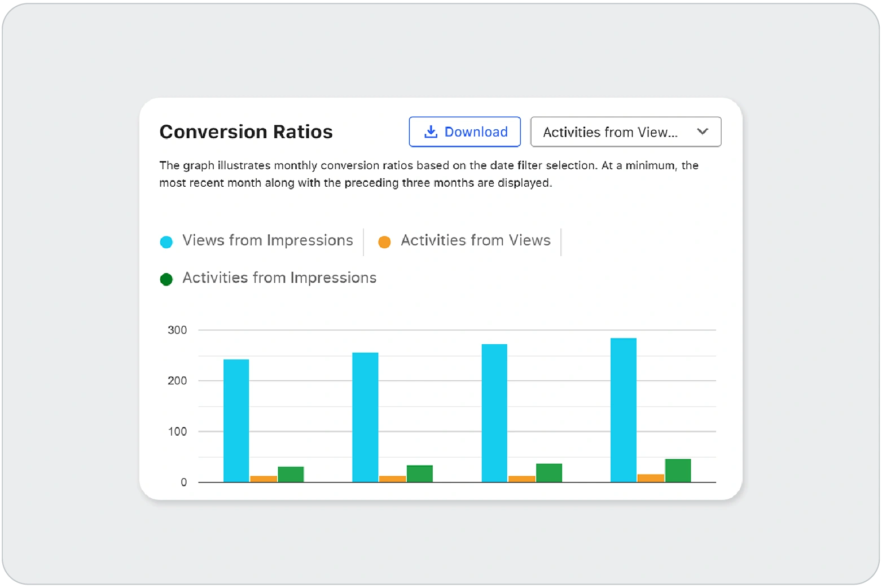This screenshot has height=588, width=882.
Task: Click the first group's green bar
Action: coord(291,475)
